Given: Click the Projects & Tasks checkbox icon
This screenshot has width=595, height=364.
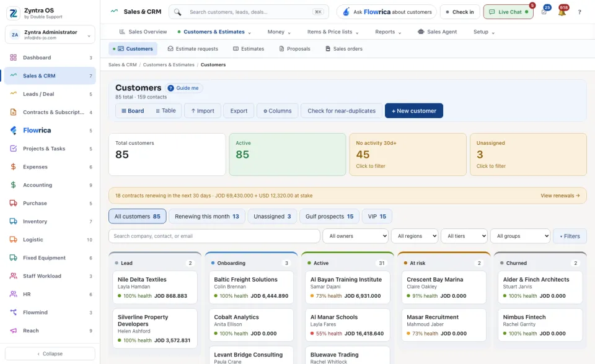Looking at the screenshot, I should click(x=13, y=149).
